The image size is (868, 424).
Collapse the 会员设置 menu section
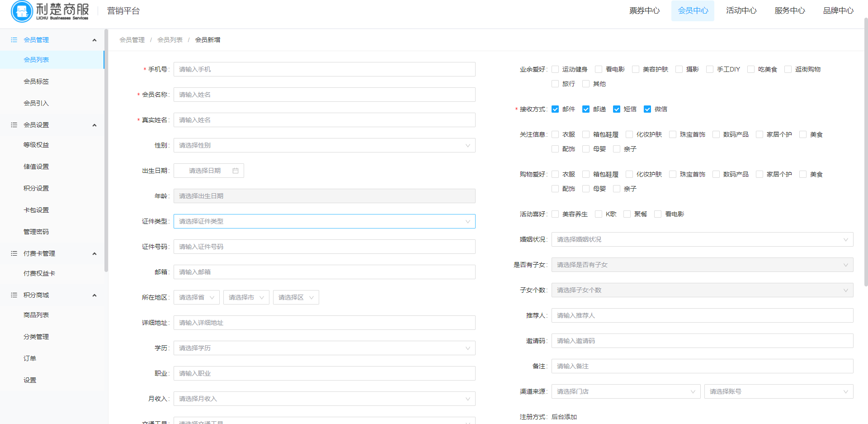click(94, 125)
